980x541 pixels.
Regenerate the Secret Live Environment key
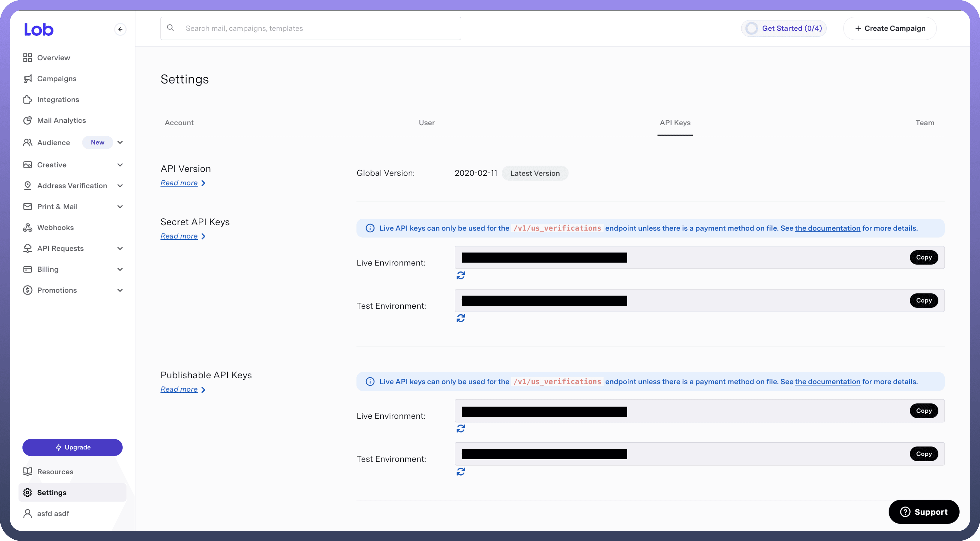461,275
